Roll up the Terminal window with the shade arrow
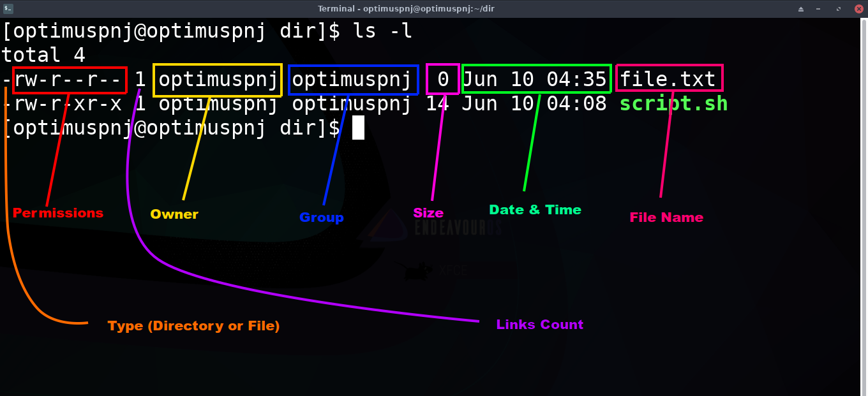 pos(802,8)
